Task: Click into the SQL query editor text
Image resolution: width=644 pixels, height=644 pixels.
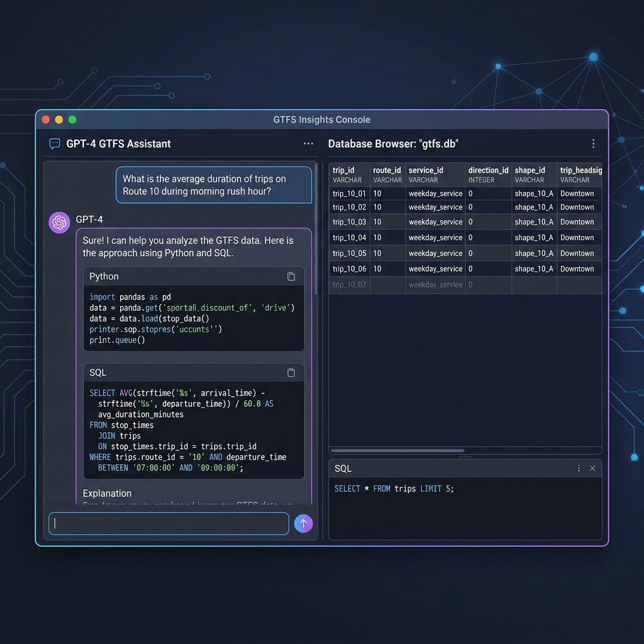Action: [394, 489]
